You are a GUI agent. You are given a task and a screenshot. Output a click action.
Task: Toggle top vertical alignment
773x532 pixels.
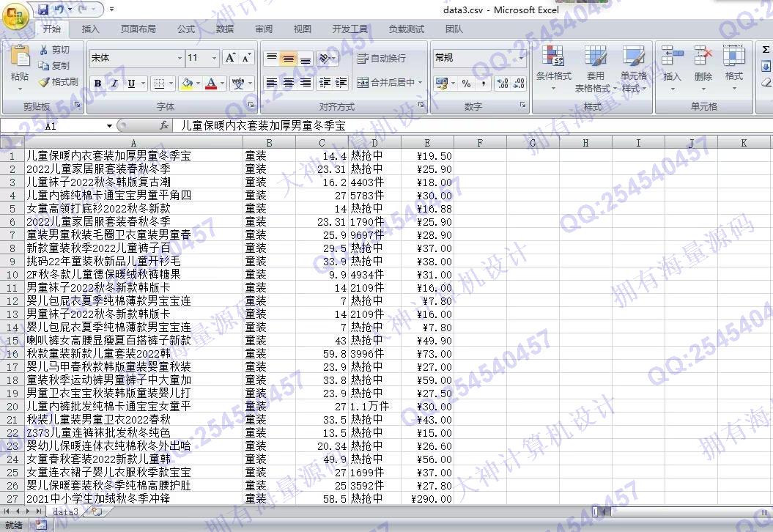click(272, 58)
